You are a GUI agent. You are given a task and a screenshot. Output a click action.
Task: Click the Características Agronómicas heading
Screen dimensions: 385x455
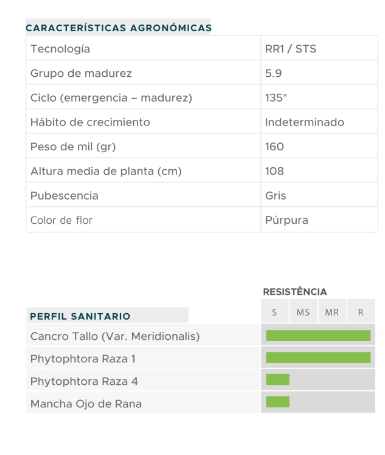click(x=118, y=28)
